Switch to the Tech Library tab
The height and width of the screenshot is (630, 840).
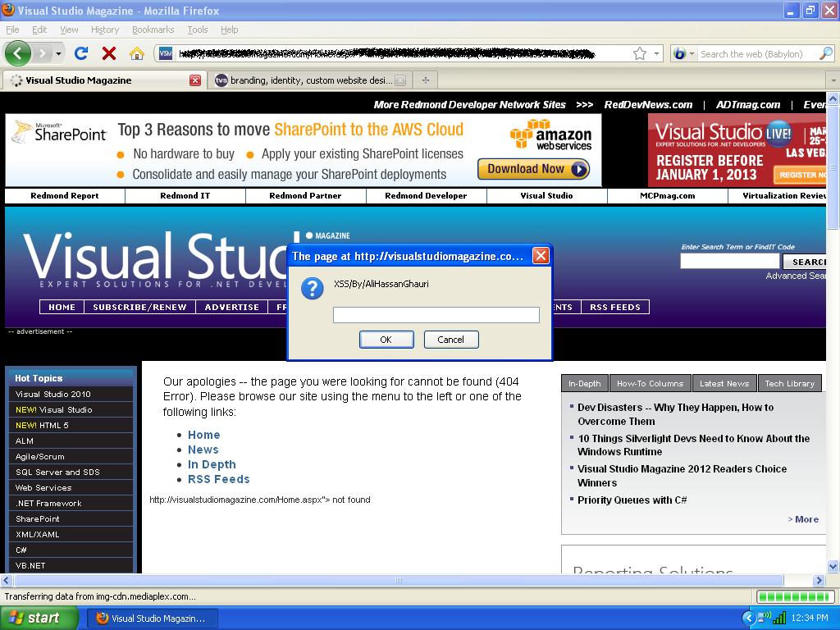click(x=790, y=384)
